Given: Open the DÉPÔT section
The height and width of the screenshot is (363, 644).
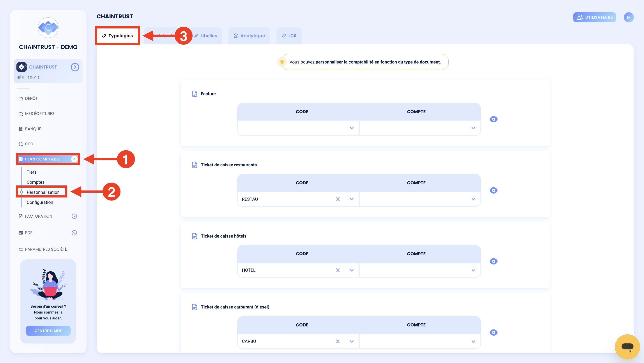Looking at the screenshot, I should tap(31, 99).
